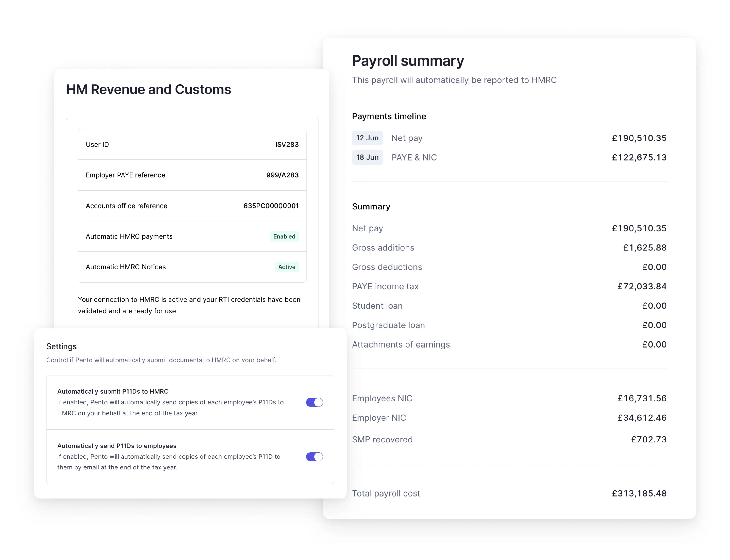Toggle Automatically send P11Ds to employees switch
The width and height of the screenshot is (730, 560).
pyautogui.click(x=314, y=457)
